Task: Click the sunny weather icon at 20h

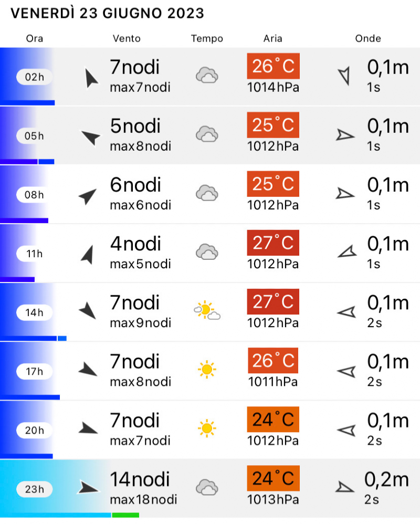Action: pyautogui.click(x=207, y=429)
